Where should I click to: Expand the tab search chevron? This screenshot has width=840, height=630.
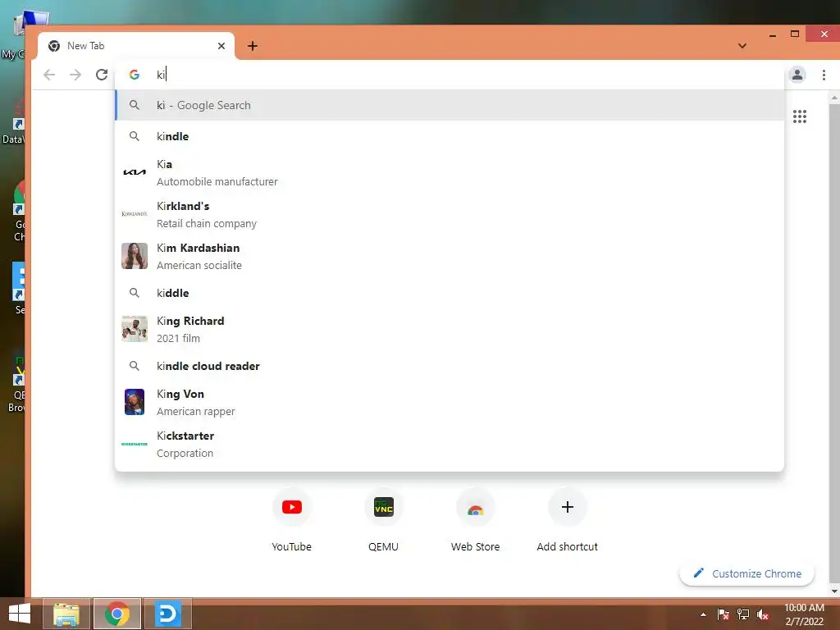(x=742, y=46)
